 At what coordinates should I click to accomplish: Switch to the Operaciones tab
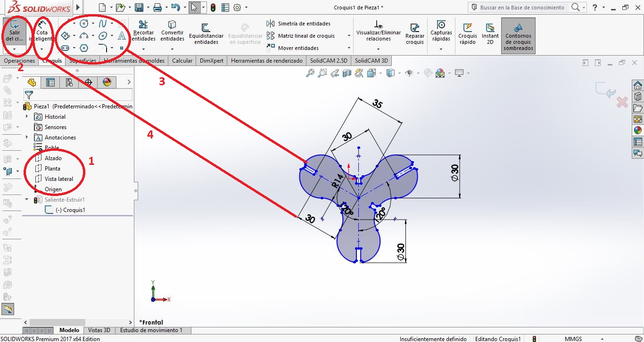pos(19,61)
